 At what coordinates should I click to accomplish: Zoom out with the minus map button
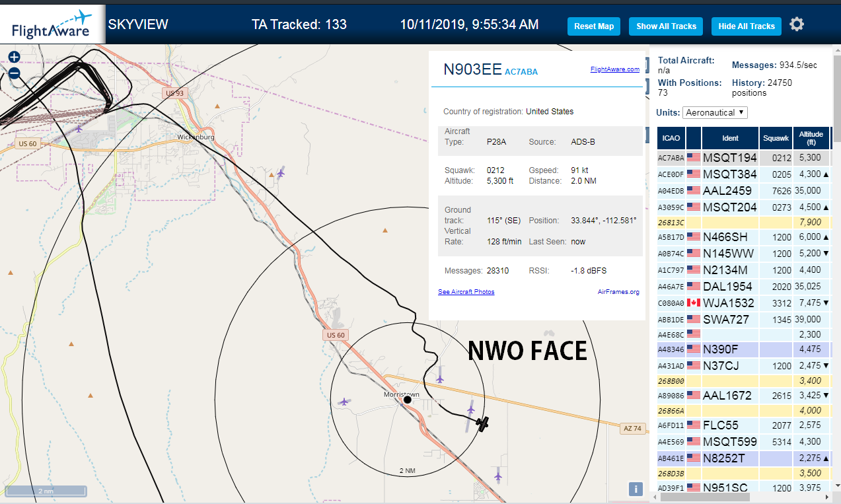point(14,73)
